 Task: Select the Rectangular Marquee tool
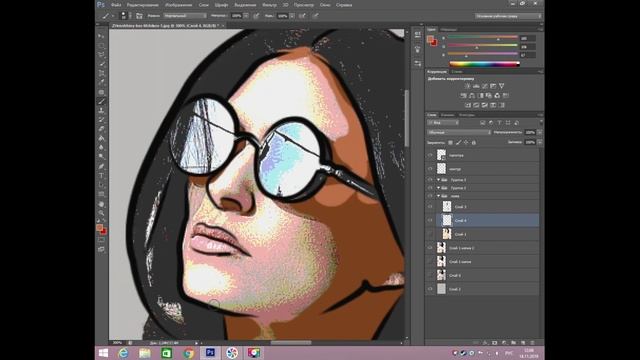[x=101, y=46]
